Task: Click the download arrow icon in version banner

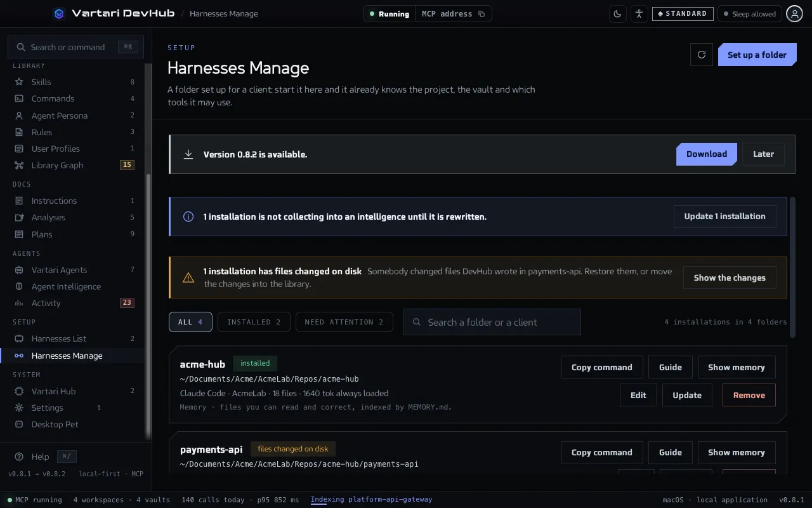Action: coord(188,154)
